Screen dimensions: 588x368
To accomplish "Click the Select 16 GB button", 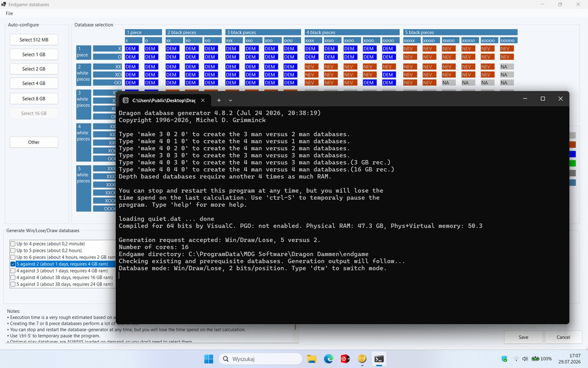I will [34, 113].
